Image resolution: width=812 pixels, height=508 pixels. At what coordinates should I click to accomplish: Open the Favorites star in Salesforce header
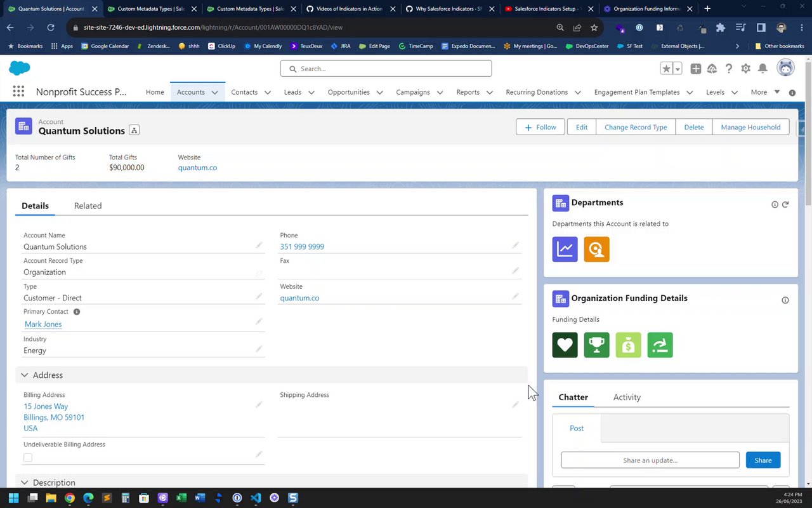click(x=666, y=69)
